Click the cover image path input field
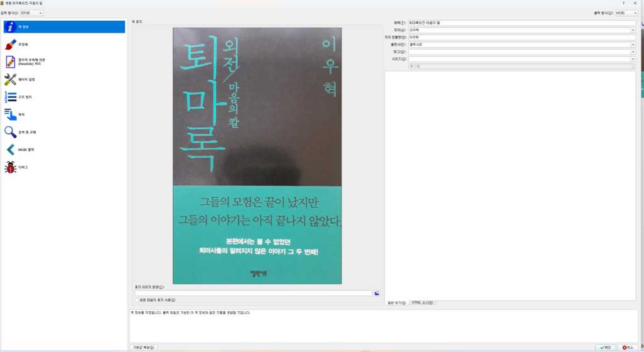 point(253,294)
